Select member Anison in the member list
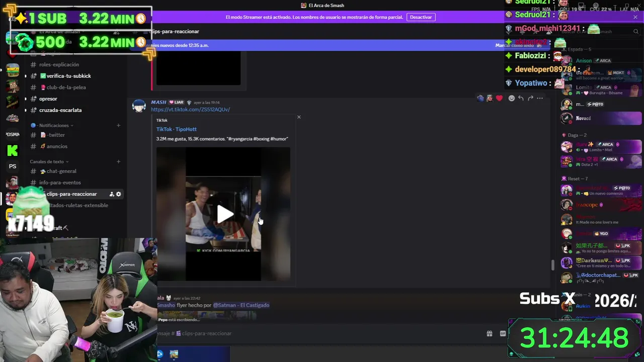The height and width of the screenshot is (362, 644). pos(601,61)
